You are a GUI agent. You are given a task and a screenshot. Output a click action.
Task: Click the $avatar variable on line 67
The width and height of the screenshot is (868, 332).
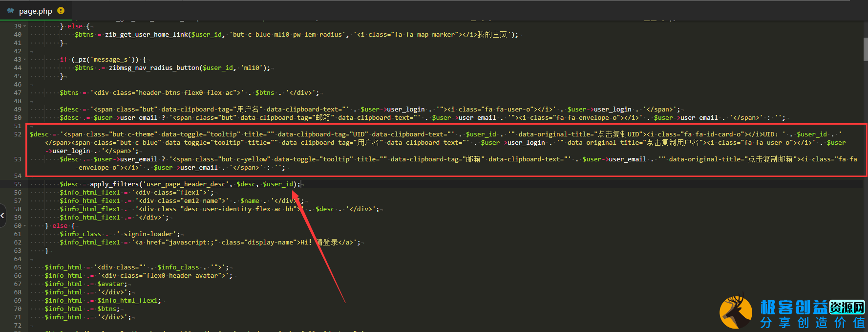(x=111, y=284)
